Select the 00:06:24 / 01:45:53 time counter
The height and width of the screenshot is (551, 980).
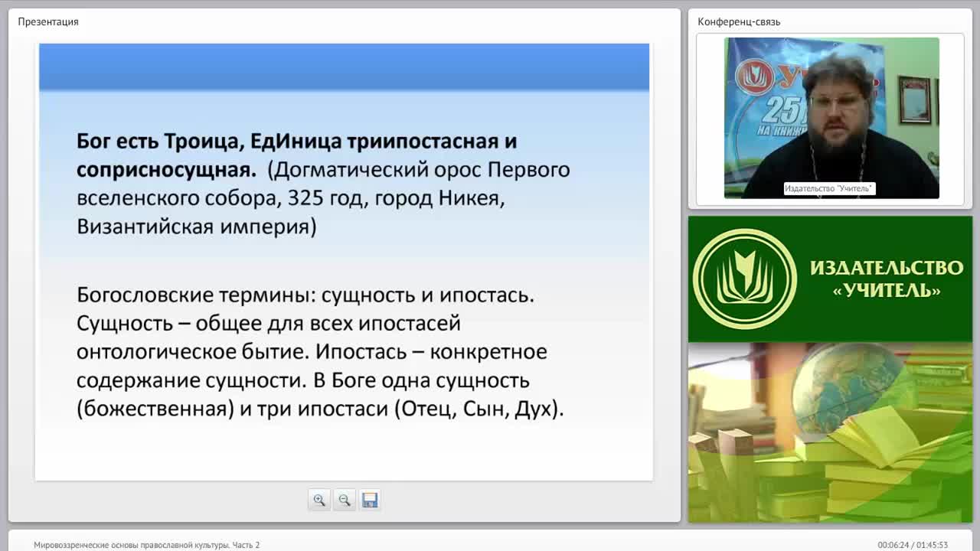click(x=913, y=545)
